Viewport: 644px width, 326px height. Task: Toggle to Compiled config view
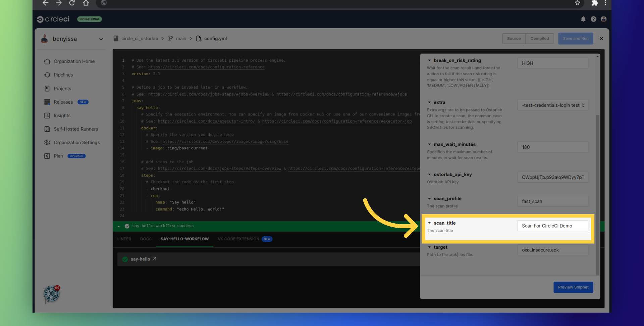coord(539,39)
